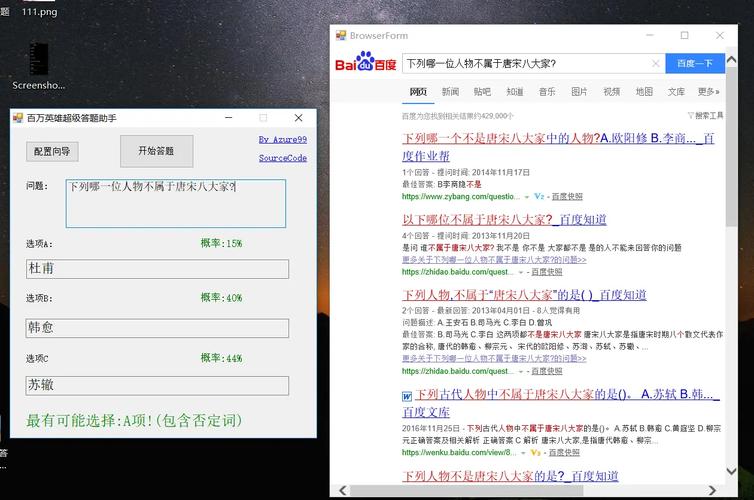Screen dimensions: 754x500
Task: Switch to the 新闻 tab
Action: [x=450, y=91]
